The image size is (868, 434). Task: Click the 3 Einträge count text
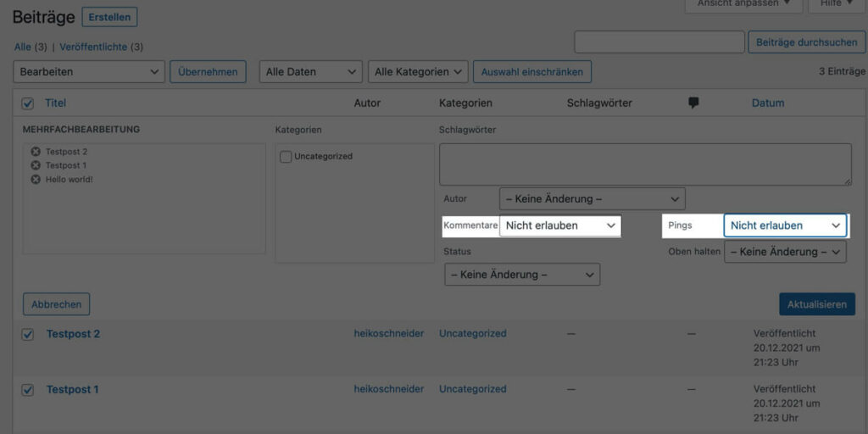click(842, 72)
